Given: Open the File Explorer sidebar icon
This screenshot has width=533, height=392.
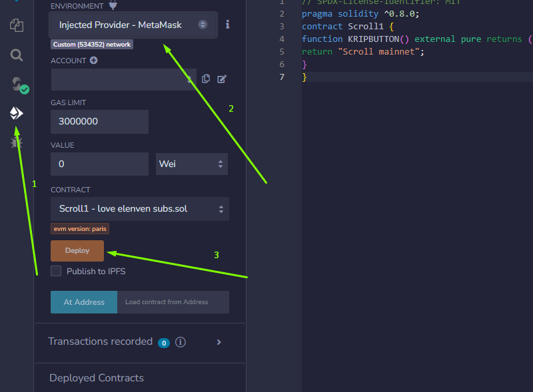Looking at the screenshot, I should click(x=17, y=25).
